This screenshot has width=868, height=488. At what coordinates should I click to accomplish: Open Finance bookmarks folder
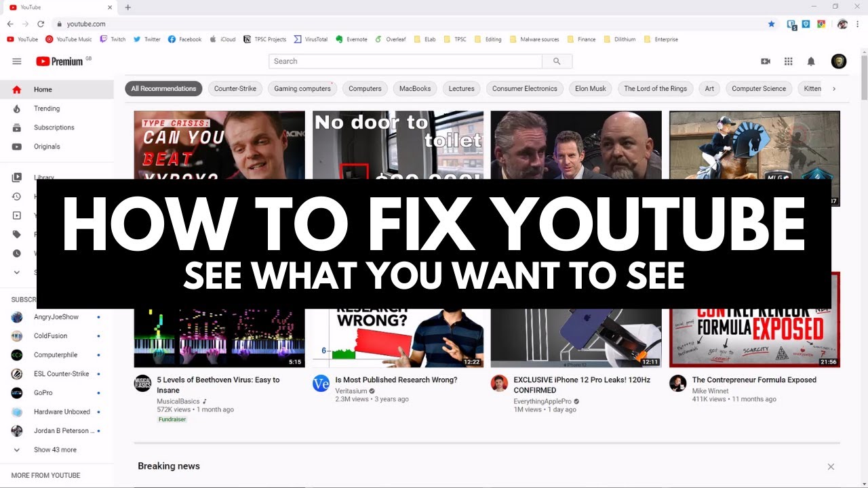[x=581, y=39]
